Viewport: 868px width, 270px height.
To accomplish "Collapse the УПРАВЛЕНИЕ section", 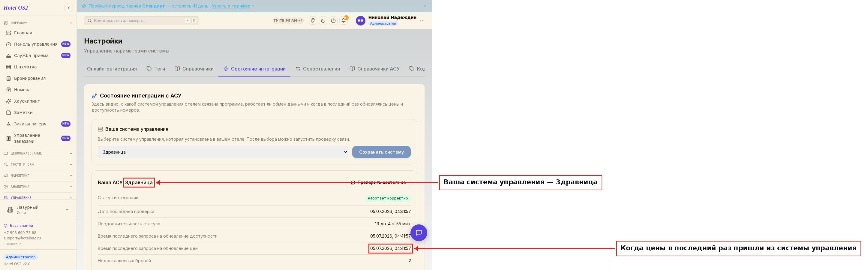I will point(38,197).
